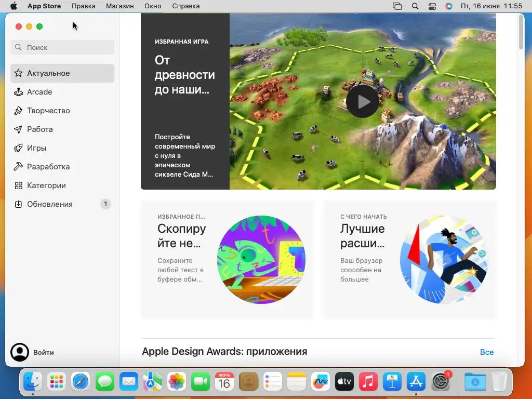532x399 pixels.
Task: Open Reminders from the Dock
Action: 272,382
